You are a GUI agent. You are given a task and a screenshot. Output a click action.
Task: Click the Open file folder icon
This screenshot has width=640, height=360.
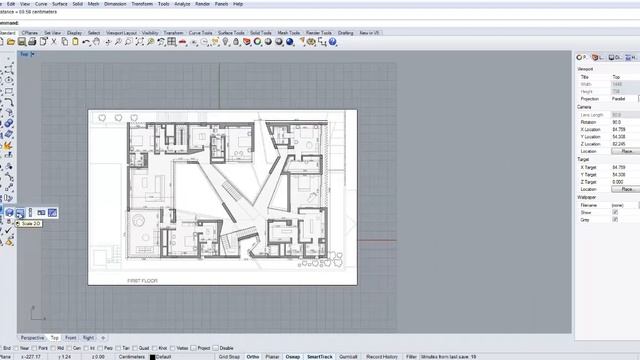(11, 42)
